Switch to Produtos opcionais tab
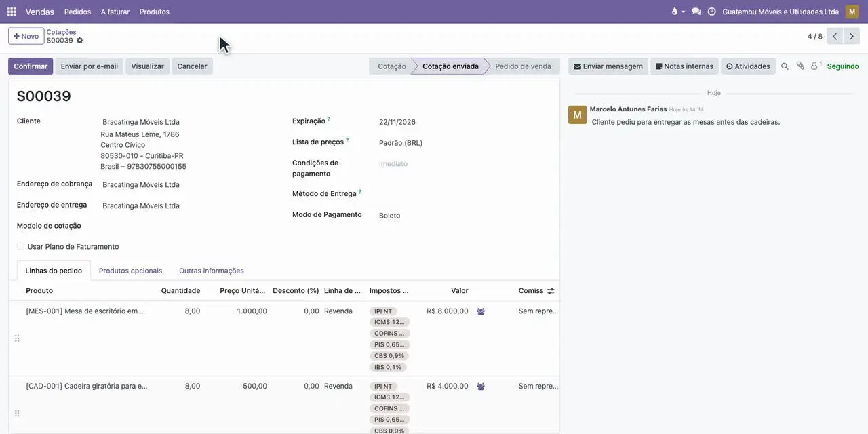Screen dimensions: 868x434 click(130, 271)
